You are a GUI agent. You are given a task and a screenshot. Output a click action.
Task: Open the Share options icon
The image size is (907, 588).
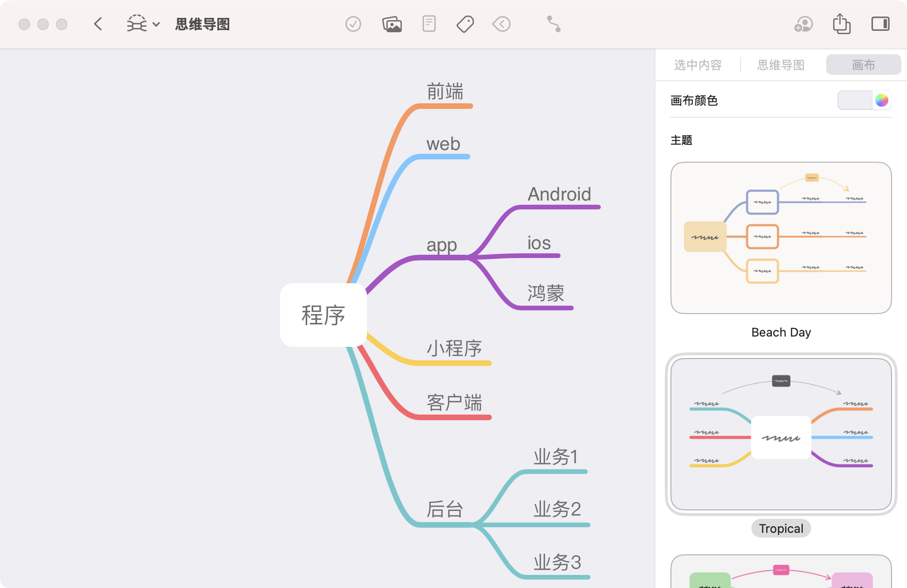pyautogui.click(x=842, y=24)
